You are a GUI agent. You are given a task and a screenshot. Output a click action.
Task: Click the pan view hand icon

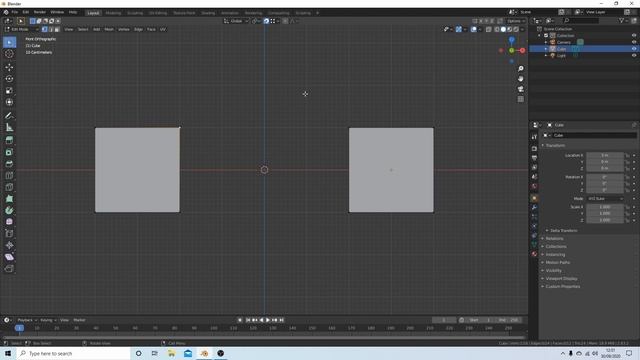(520, 79)
